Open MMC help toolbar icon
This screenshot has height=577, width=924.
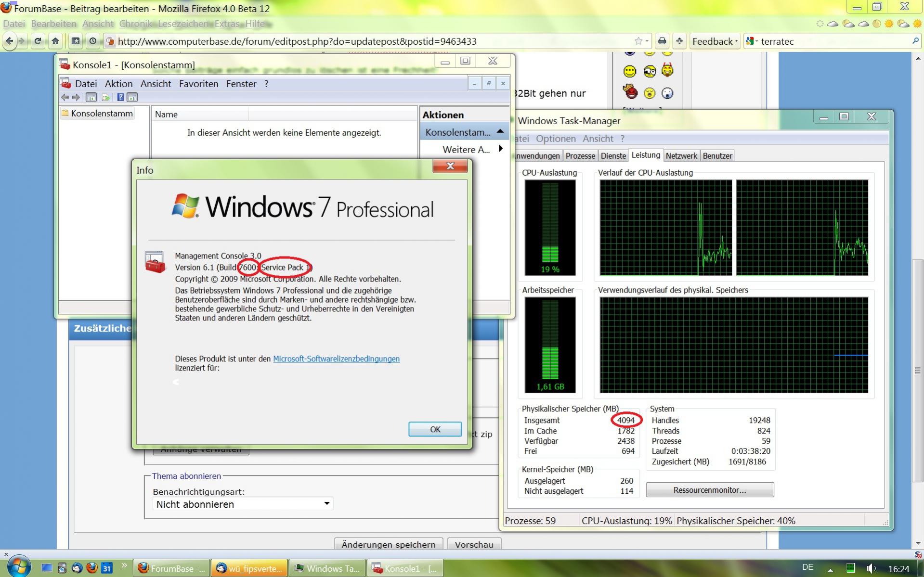[120, 97]
